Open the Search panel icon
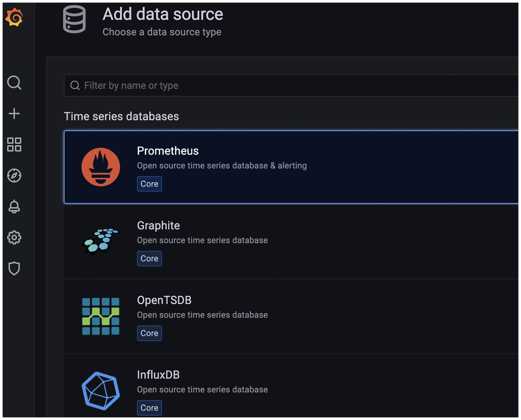The width and height of the screenshot is (521, 420). 15,83
